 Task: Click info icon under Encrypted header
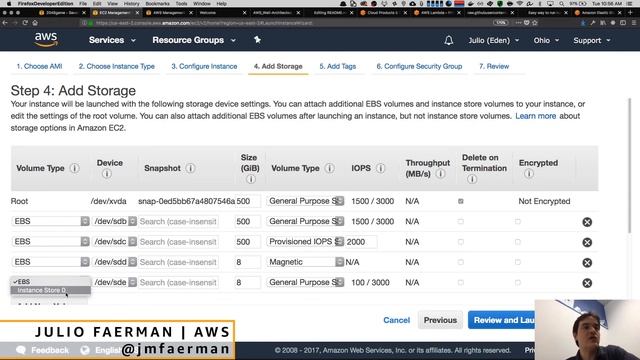(x=529, y=174)
